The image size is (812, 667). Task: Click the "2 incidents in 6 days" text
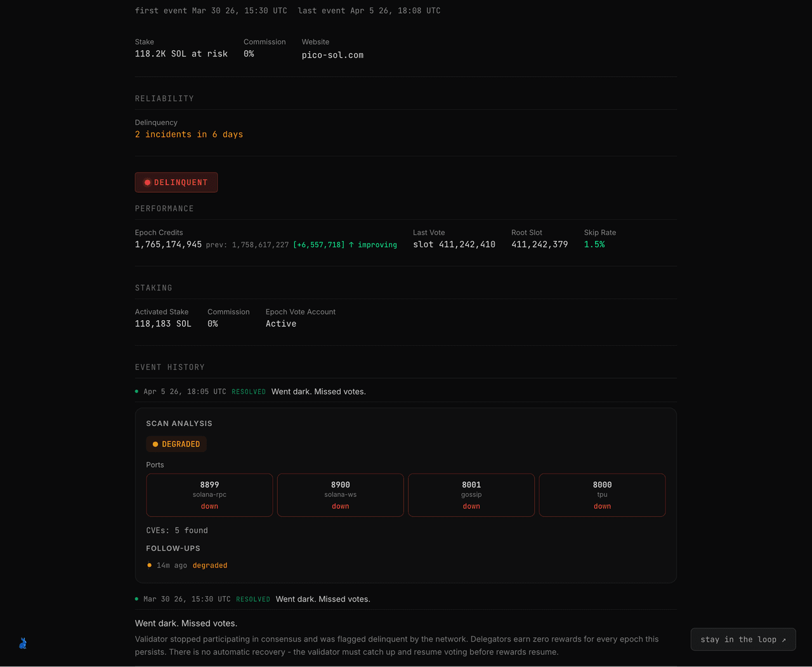point(188,134)
